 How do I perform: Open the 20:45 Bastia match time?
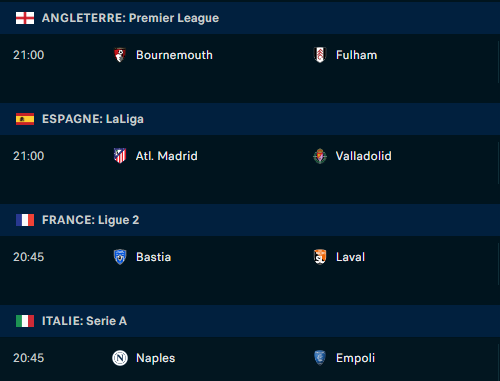[x=29, y=257]
